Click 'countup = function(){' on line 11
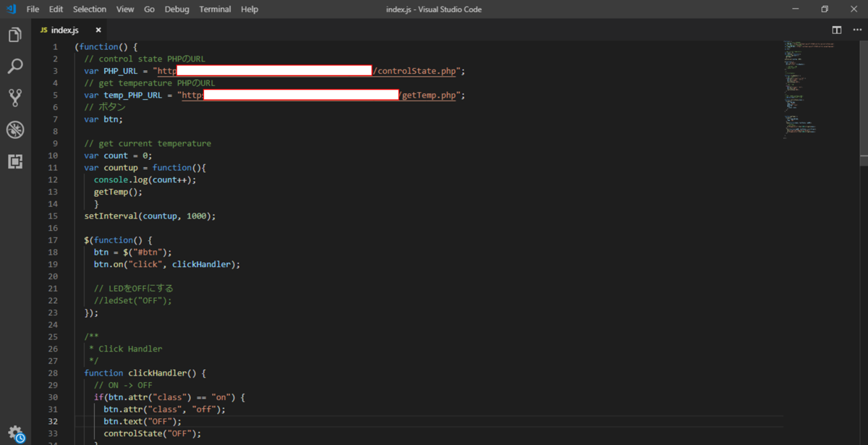The image size is (868, 445). point(155,168)
